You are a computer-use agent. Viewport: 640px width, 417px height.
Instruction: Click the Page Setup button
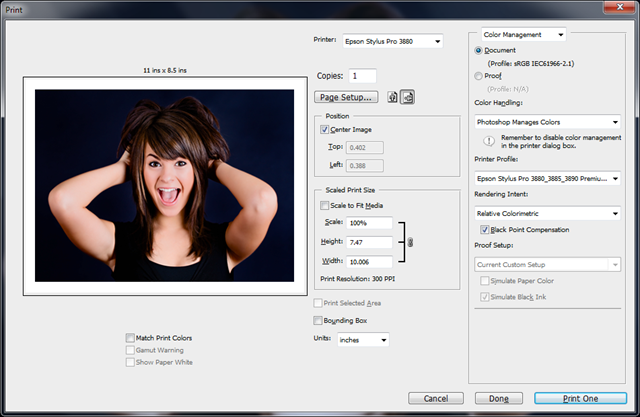346,97
